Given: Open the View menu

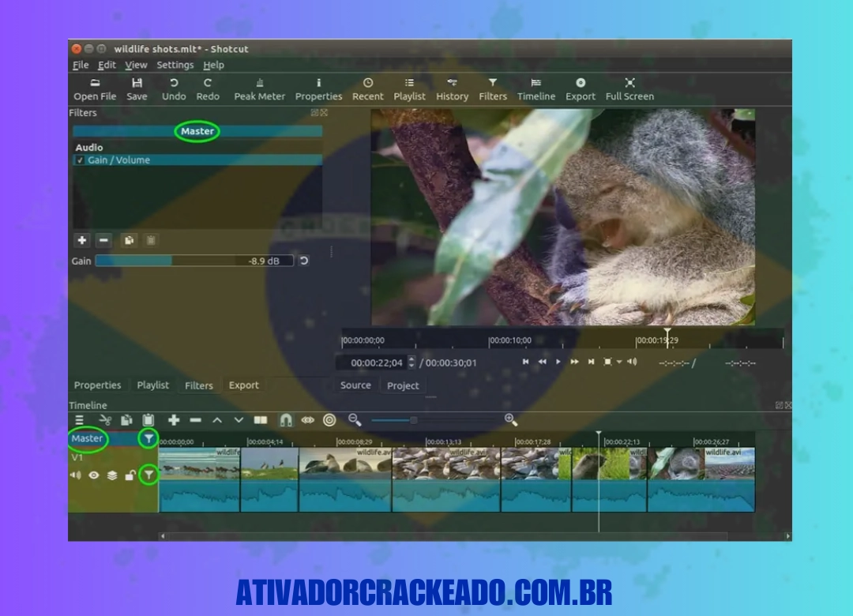Looking at the screenshot, I should (x=136, y=65).
